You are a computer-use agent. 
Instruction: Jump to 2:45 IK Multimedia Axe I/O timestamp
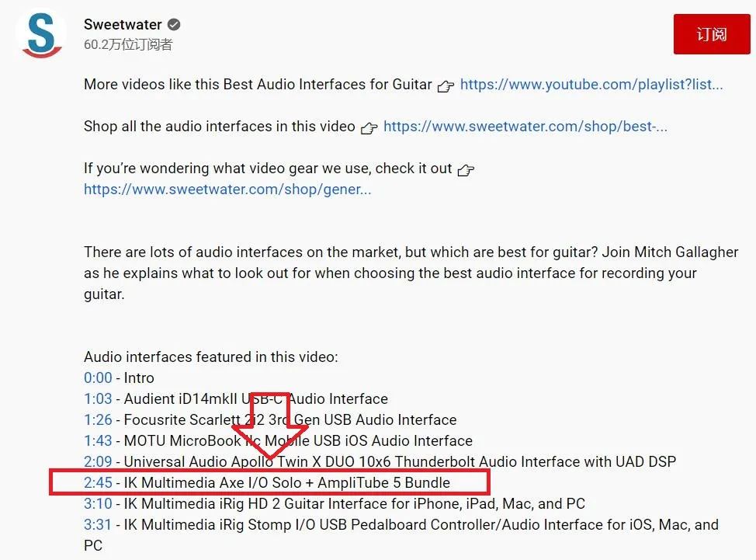(x=98, y=483)
